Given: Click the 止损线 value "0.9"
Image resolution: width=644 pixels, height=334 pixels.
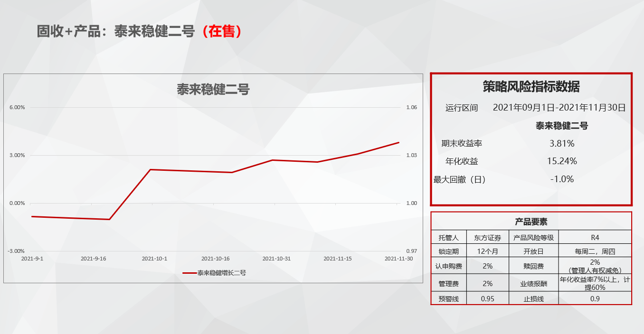Looking at the screenshot, I should click(595, 298).
